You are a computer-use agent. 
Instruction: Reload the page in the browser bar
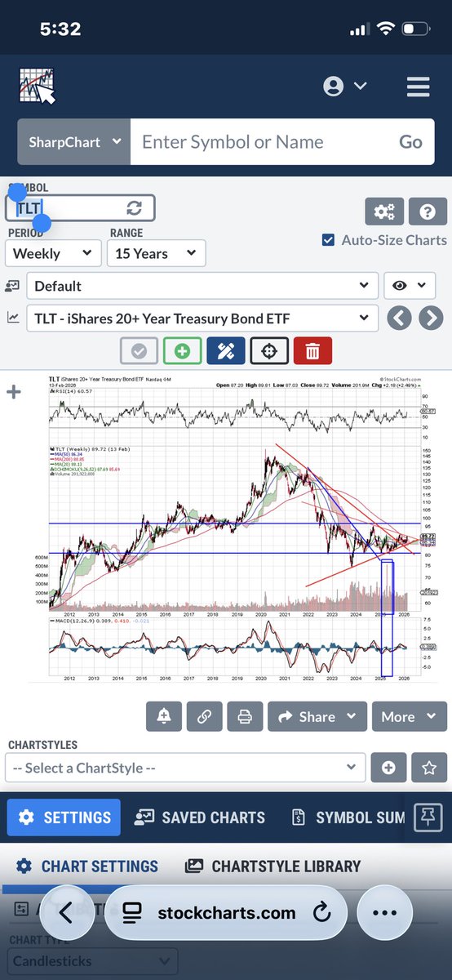click(x=321, y=912)
